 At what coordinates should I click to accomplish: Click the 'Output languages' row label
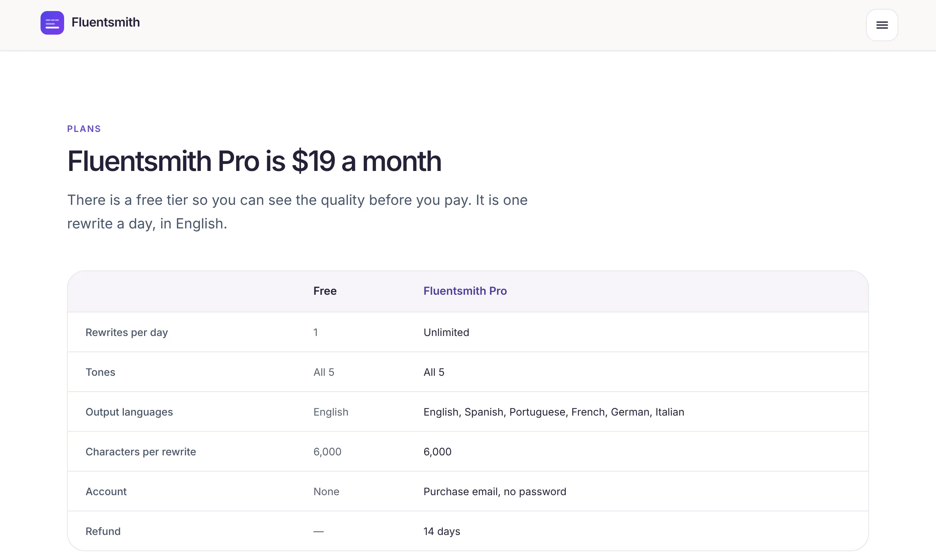pyautogui.click(x=129, y=412)
